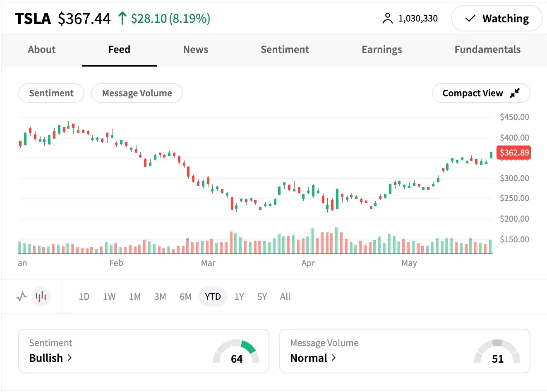
Task: Click the $400.00 price axis label
Action: [x=514, y=138]
